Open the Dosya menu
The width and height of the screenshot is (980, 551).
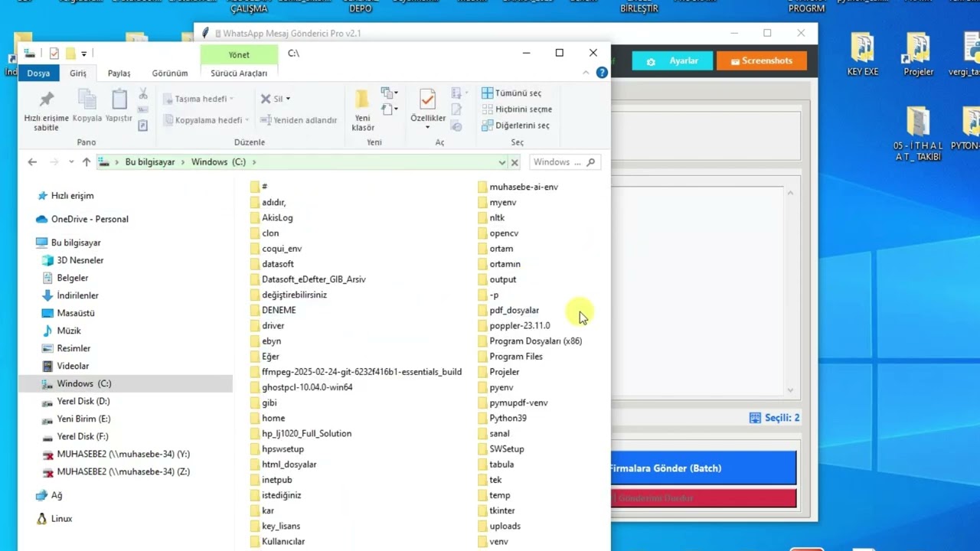pyautogui.click(x=38, y=73)
